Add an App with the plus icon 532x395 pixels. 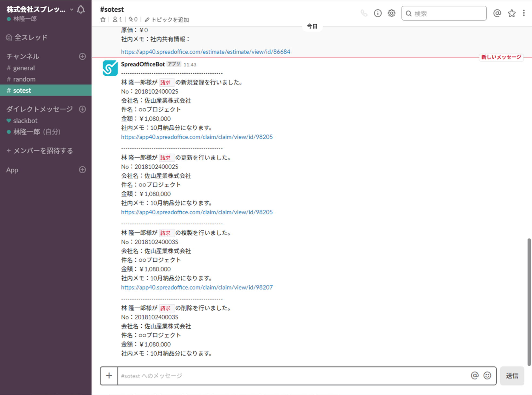point(82,170)
